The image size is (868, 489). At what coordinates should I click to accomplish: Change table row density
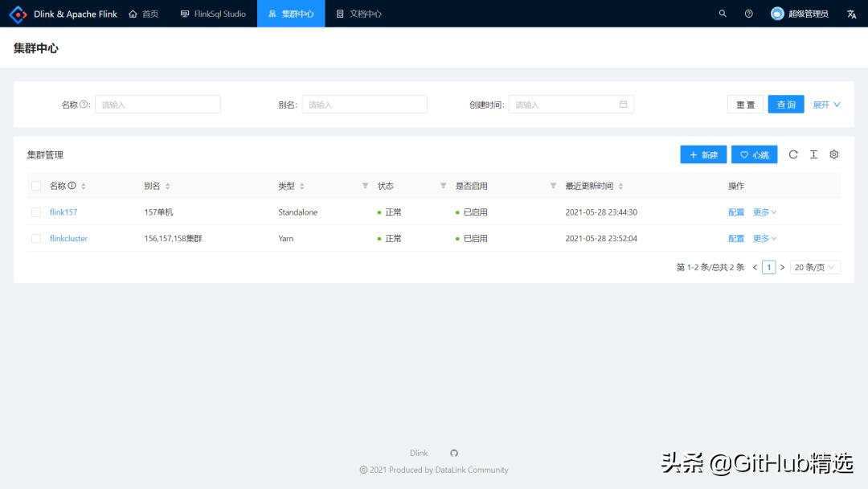point(813,154)
